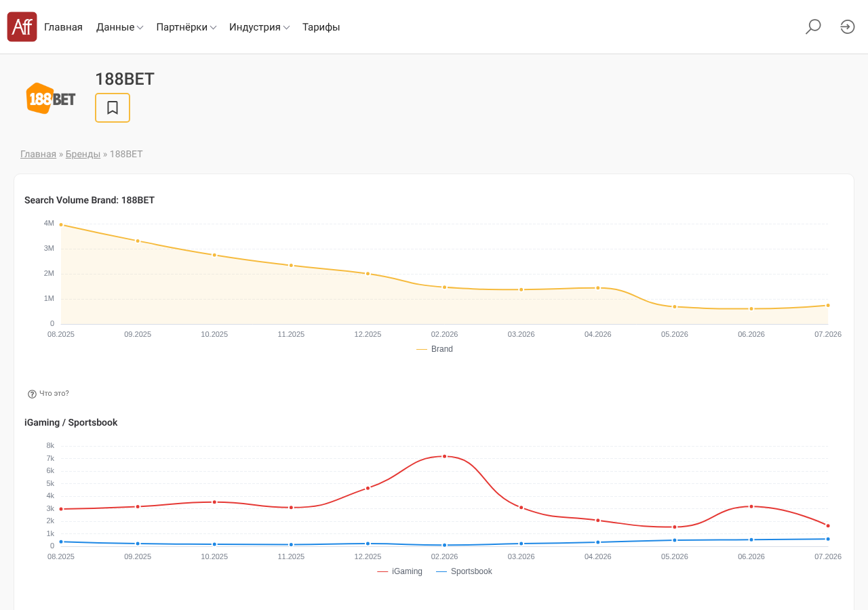868x610 pixels.
Task: Click the Brand data point at 09.2025
Action: [x=138, y=241]
